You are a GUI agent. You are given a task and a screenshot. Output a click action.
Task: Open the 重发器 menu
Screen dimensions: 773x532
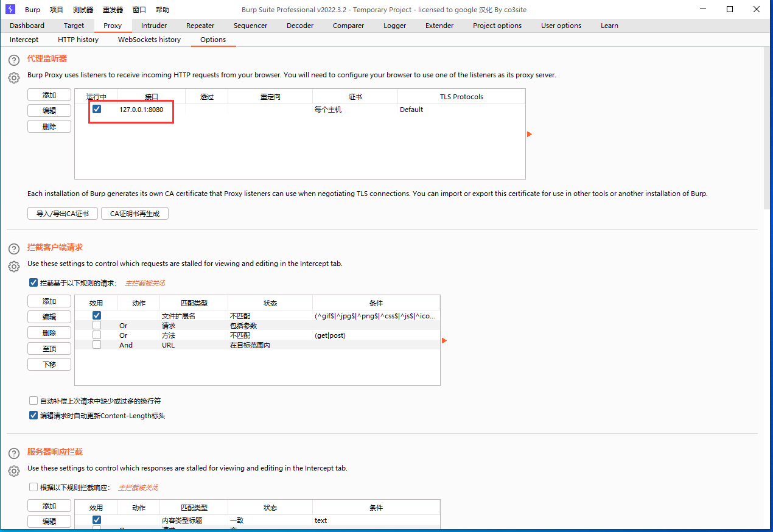click(113, 10)
